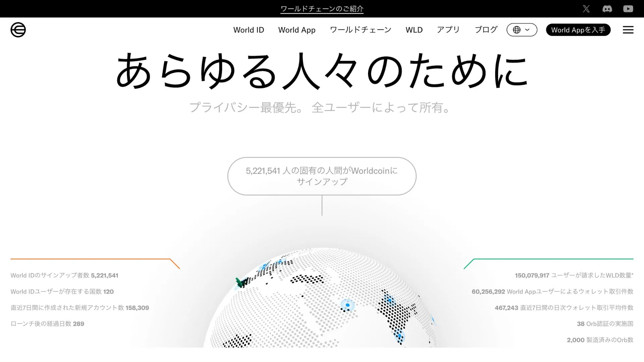644x362 pixels.
Task: Click the 5,221,541 sign-up count bubble
Action: point(322,176)
